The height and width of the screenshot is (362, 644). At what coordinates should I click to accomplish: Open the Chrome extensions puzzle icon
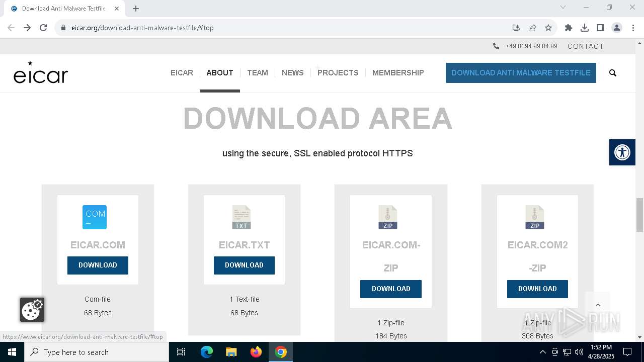(x=569, y=28)
